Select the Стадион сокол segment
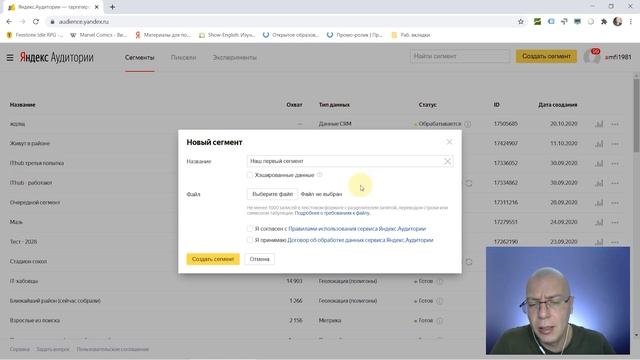This screenshot has width=640, height=360. coord(28,261)
